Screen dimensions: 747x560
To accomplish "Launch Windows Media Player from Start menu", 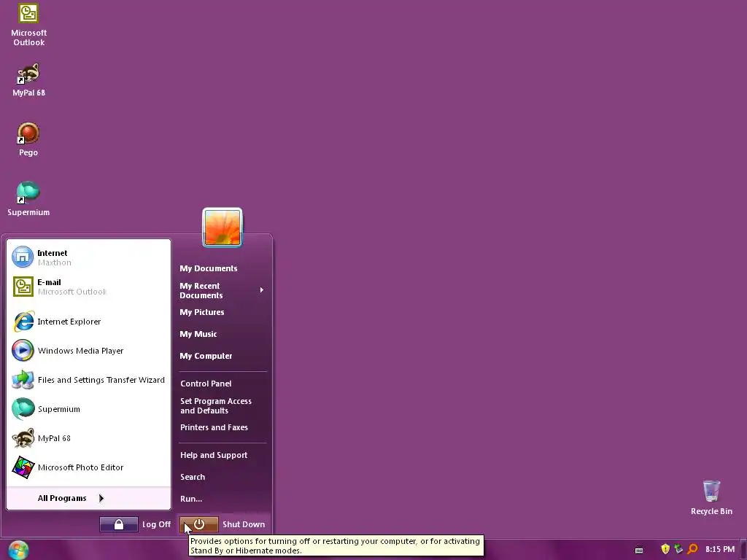I will pos(88,351).
